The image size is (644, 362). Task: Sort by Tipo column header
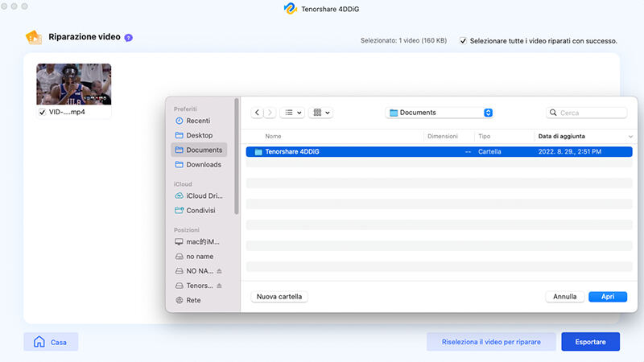point(485,136)
